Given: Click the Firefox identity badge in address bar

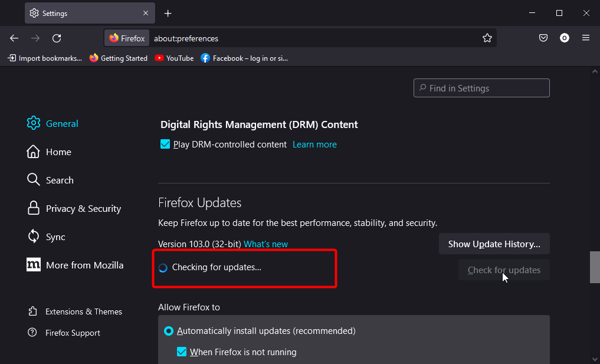Looking at the screenshot, I should pos(127,38).
